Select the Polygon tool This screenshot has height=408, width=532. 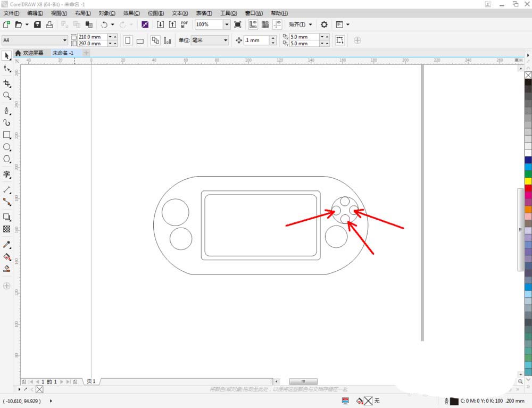coord(6,160)
